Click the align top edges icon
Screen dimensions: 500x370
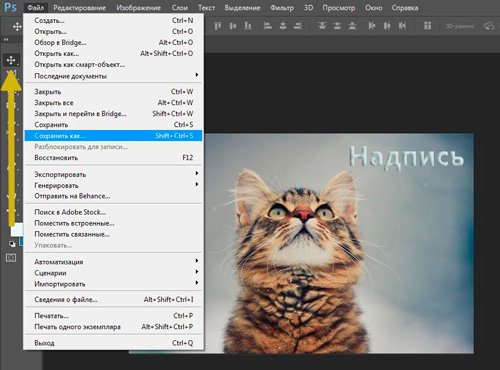tap(218, 26)
